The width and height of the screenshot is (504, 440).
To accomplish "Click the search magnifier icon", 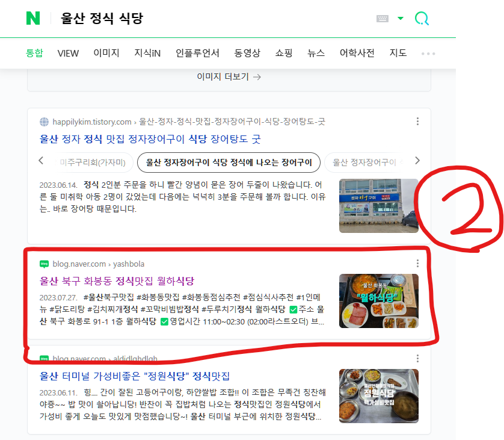I will click(x=422, y=18).
